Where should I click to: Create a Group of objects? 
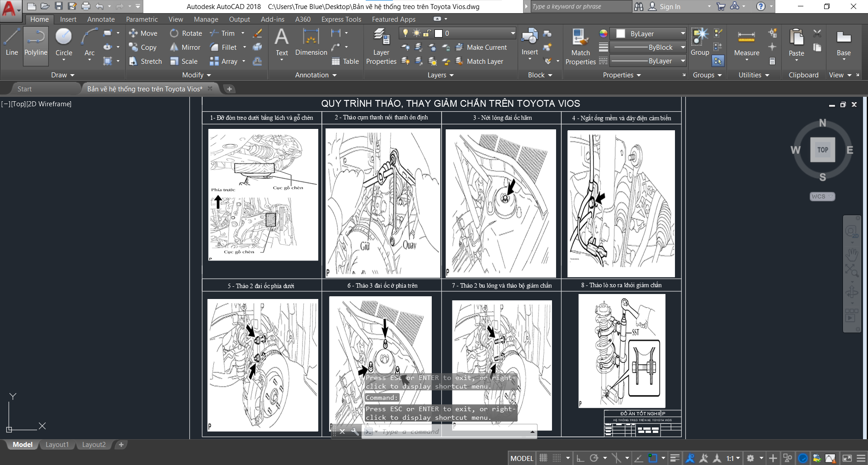point(700,42)
